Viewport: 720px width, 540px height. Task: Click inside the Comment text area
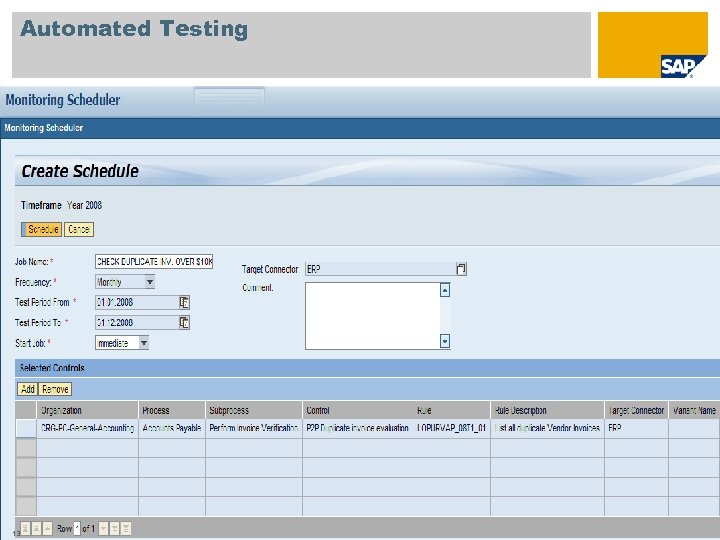pos(372,315)
